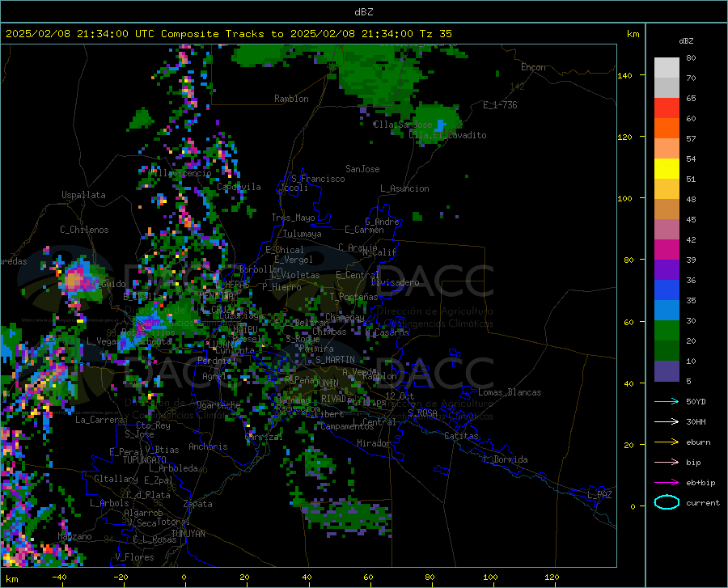This screenshot has width=728, height=588.
Task: Click 'Zapata' map label
Action: click(198, 504)
